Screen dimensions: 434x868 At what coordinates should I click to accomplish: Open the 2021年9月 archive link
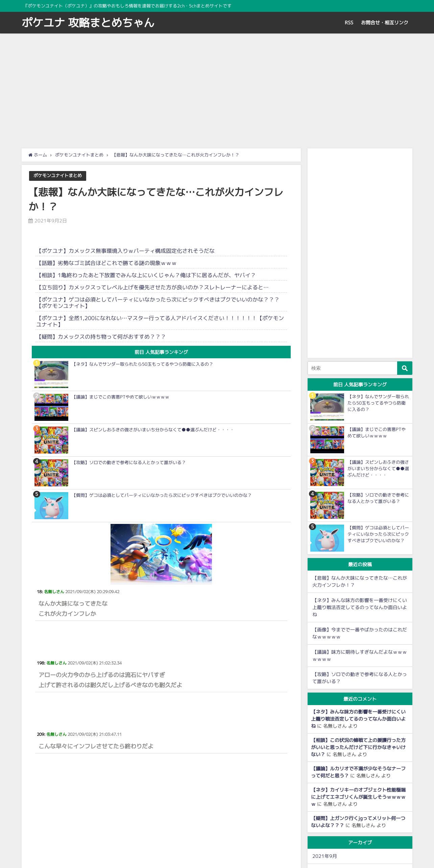[x=324, y=856]
